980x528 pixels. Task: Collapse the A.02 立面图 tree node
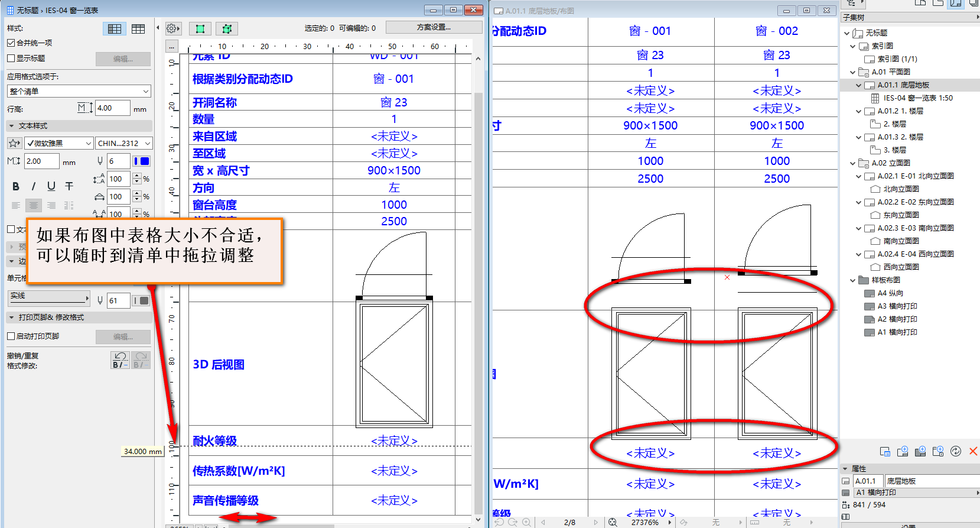pos(852,163)
